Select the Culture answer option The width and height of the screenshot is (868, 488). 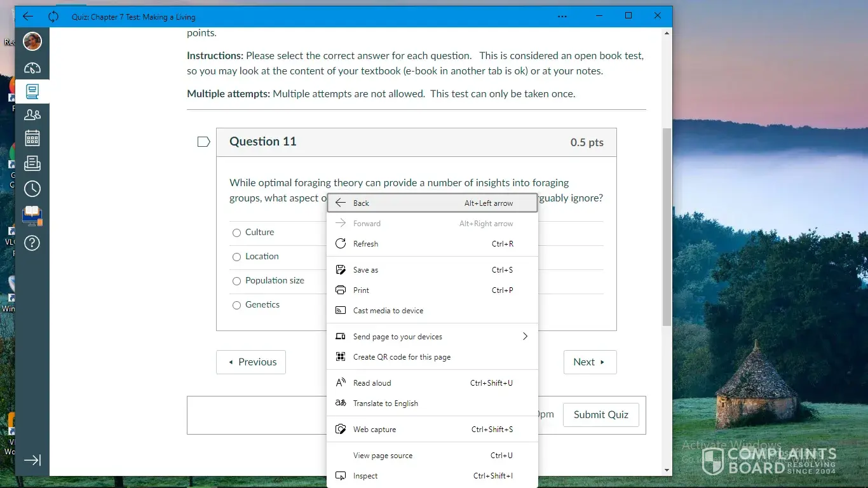pyautogui.click(x=237, y=233)
